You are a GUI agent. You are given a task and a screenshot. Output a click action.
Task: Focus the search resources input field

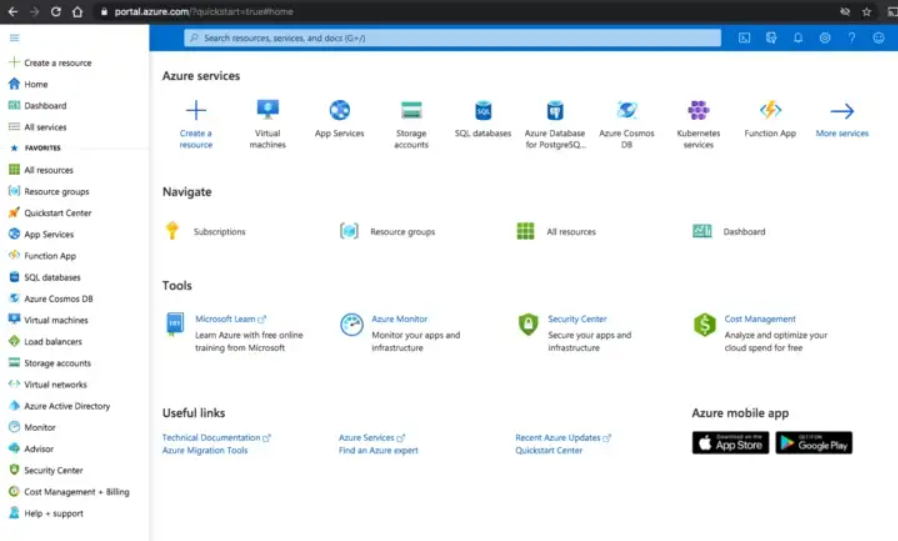coord(452,38)
